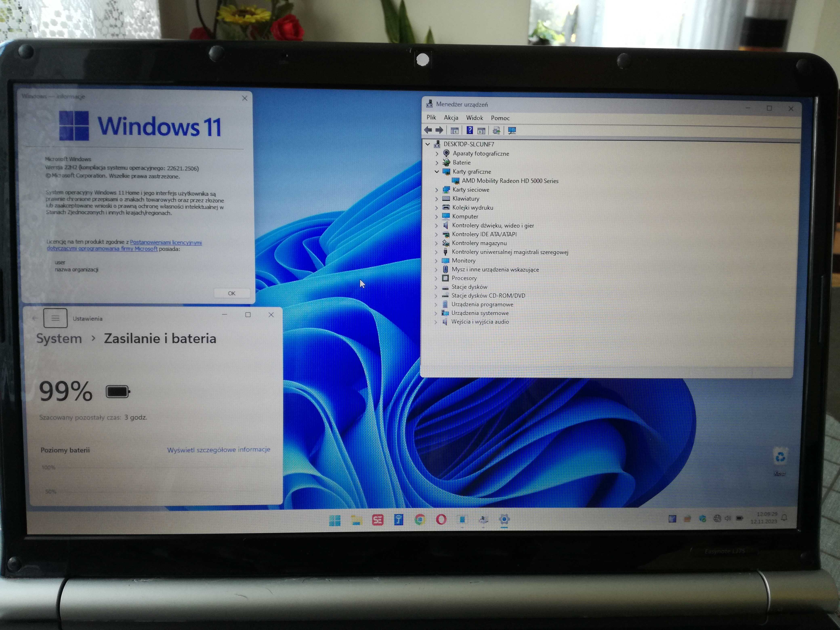This screenshot has height=630, width=840.
Task: Open Windows Security shield tray icon
Action: point(702,518)
